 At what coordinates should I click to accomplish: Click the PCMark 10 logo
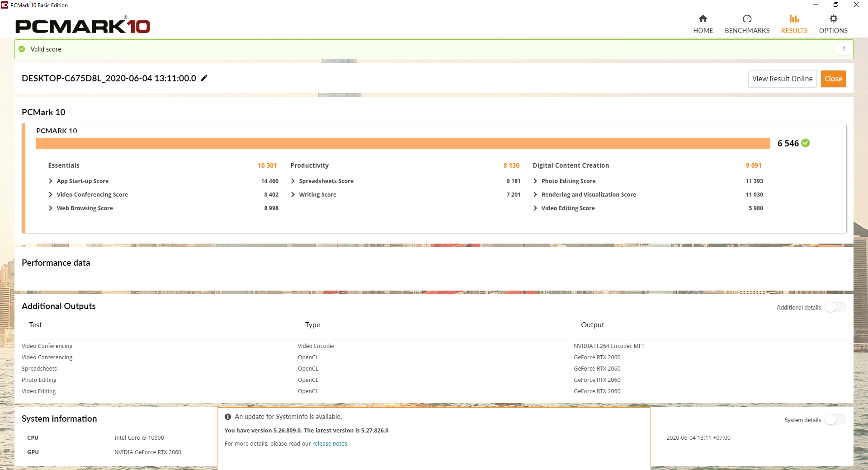[x=83, y=25]
